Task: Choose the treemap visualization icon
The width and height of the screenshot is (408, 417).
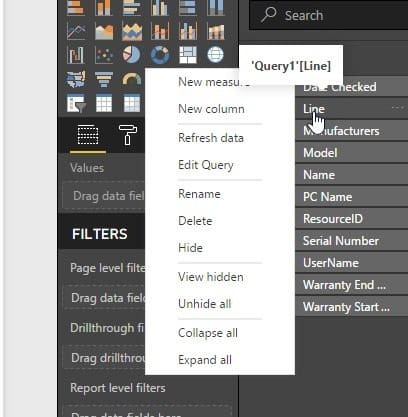Action: click(x=188, y=55)
